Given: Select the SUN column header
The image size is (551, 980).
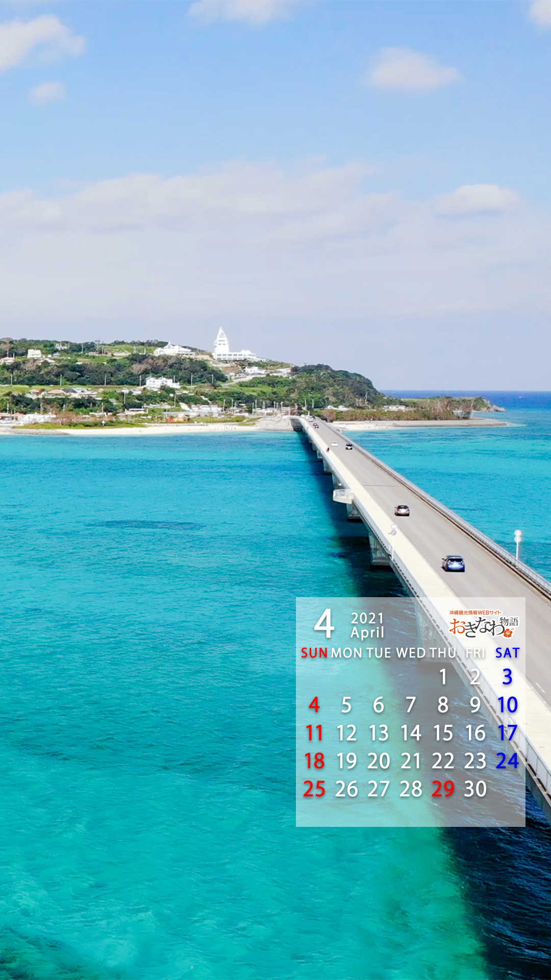Looking at the screenshot, I should (x=314, y=653).
